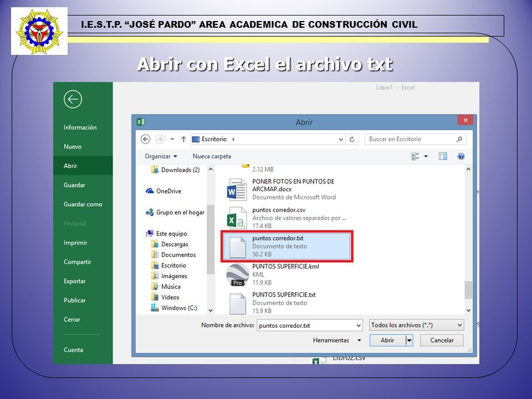Select the Word document icon for ARCMAP.docx
Screen dimensions: 532x399
237,190
